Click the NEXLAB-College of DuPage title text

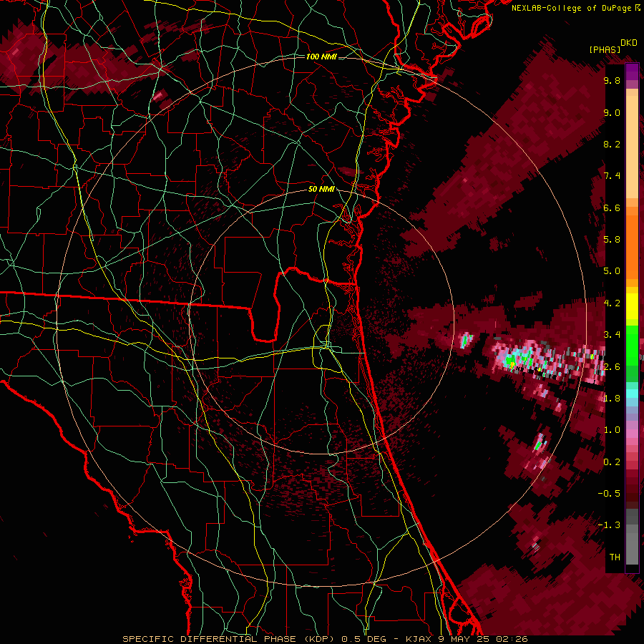tap(576, 8)
